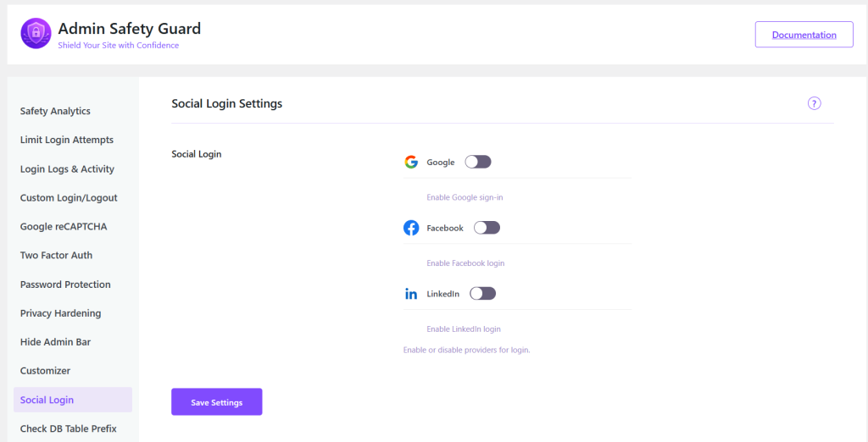The image size is (868, 442).
Task: Switch on the LinkedIn login toggle
Action: pos(482,294)
